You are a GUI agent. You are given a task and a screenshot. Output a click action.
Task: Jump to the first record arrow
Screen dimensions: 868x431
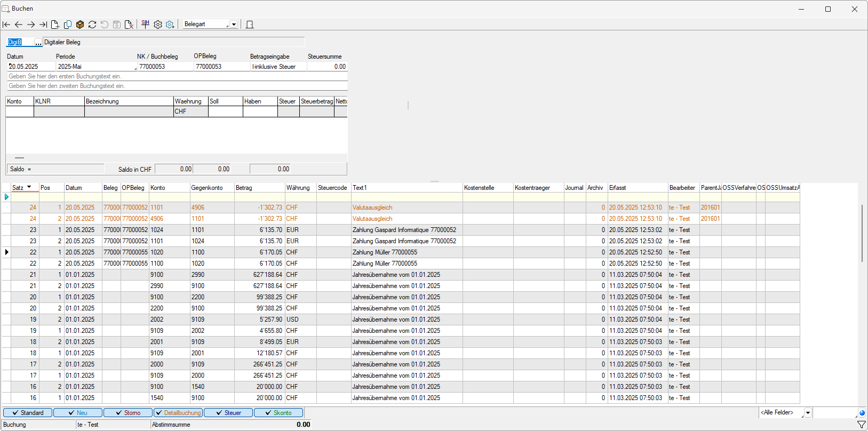tap(6, 25)
